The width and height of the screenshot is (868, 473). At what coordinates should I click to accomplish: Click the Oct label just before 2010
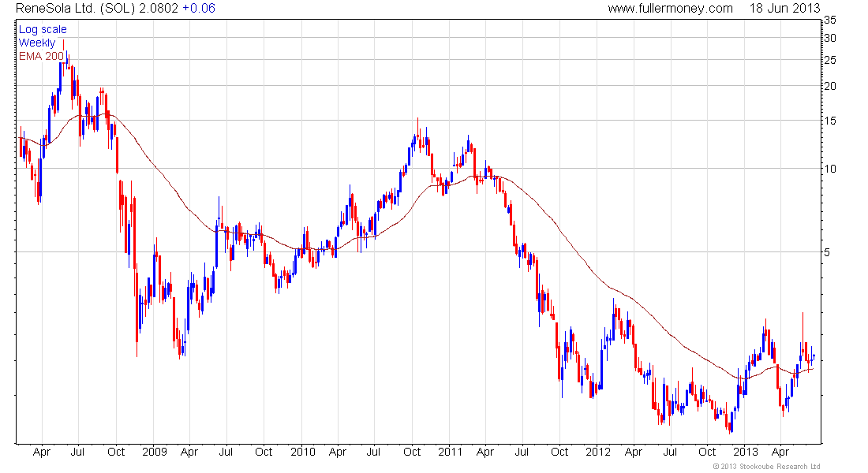(x=264, y=452)
